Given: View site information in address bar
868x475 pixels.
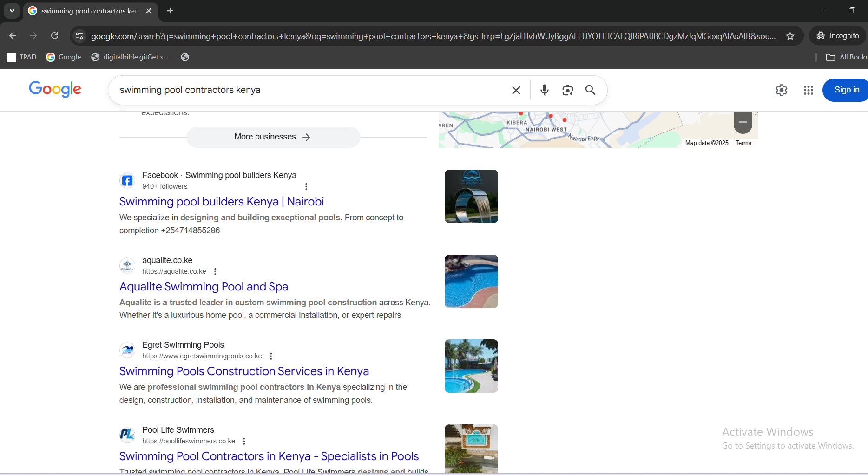Looking at the screenshot, I should coord(79,36).
